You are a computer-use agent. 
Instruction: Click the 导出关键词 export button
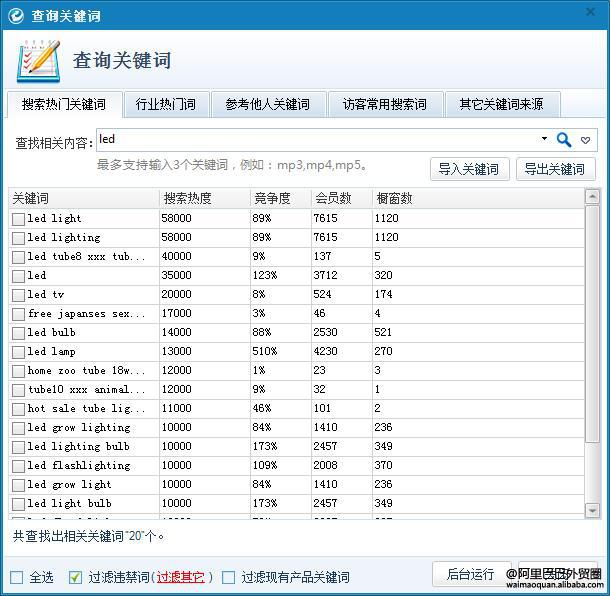pos(555,169)
